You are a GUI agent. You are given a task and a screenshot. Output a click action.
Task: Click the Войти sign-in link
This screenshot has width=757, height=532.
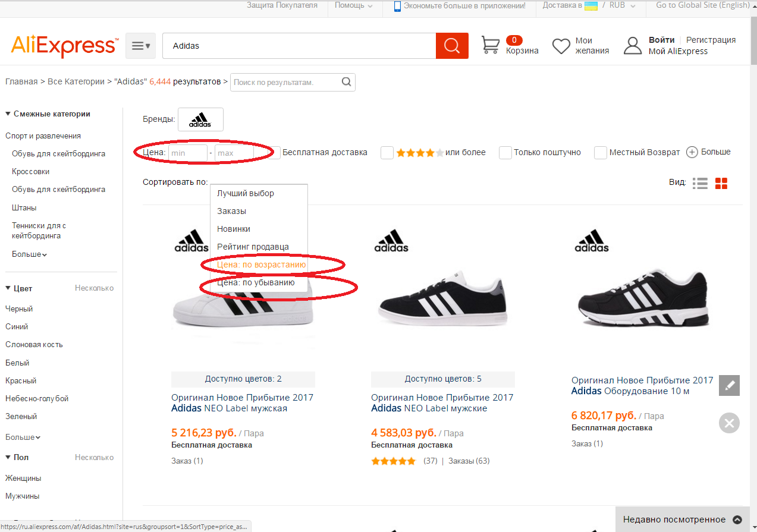tap(662, 40)
